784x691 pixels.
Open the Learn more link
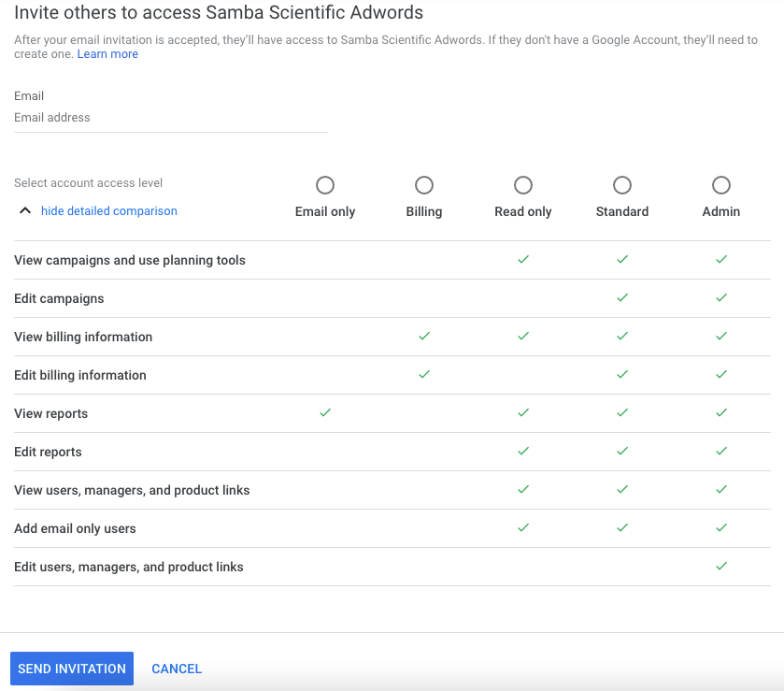pos(107,54)
